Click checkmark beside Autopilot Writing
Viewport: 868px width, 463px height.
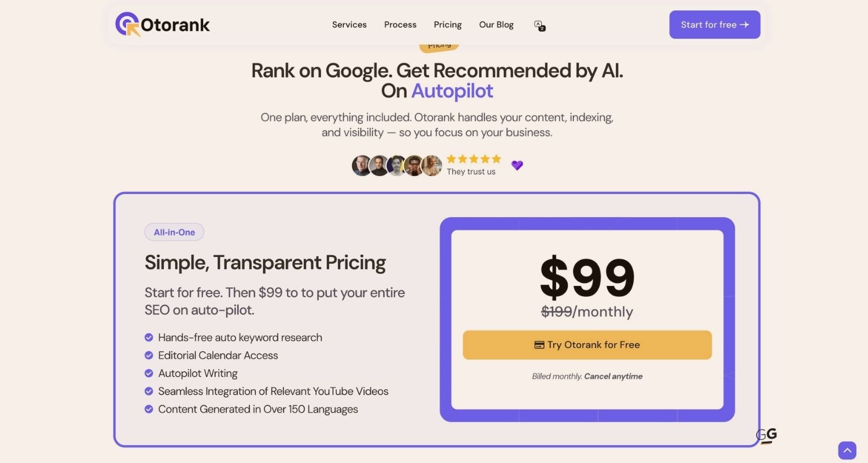point(149,373)
